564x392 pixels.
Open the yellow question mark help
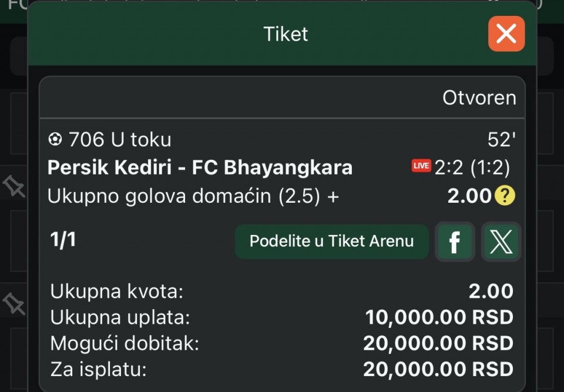[x=504, y=196]
